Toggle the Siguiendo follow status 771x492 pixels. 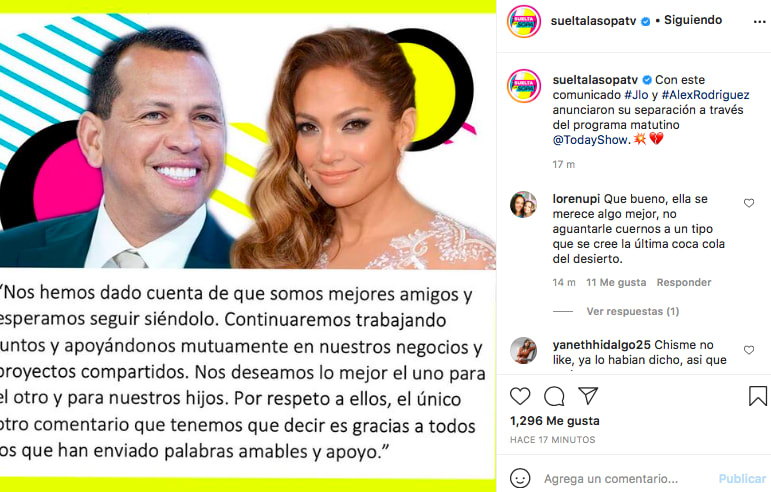coord(693,20)
